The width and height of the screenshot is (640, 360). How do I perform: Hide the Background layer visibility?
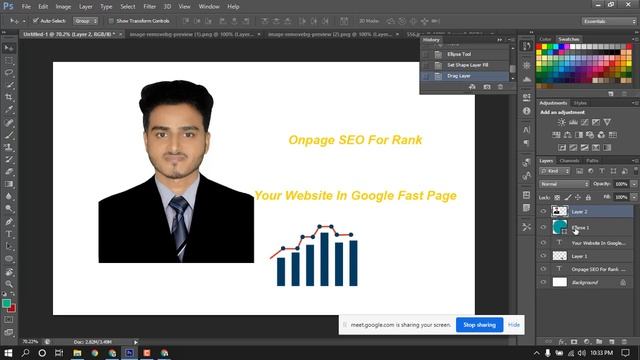point(543,282)
